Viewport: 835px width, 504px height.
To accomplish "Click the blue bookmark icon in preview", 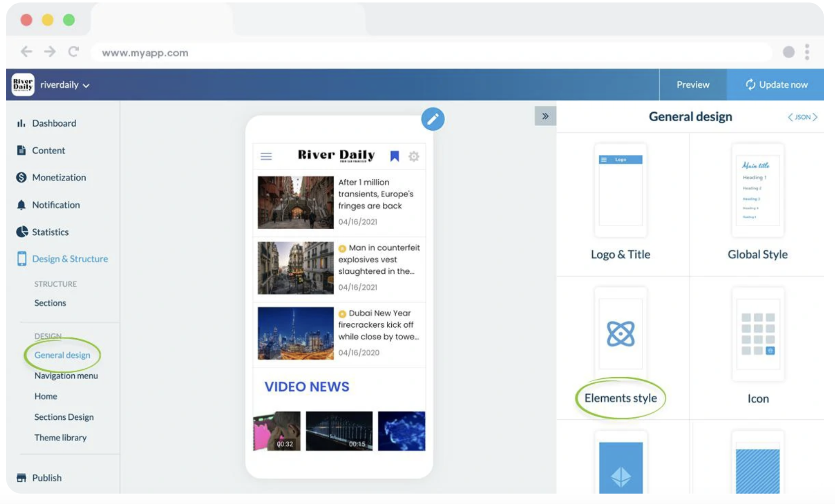I will 394,156.
